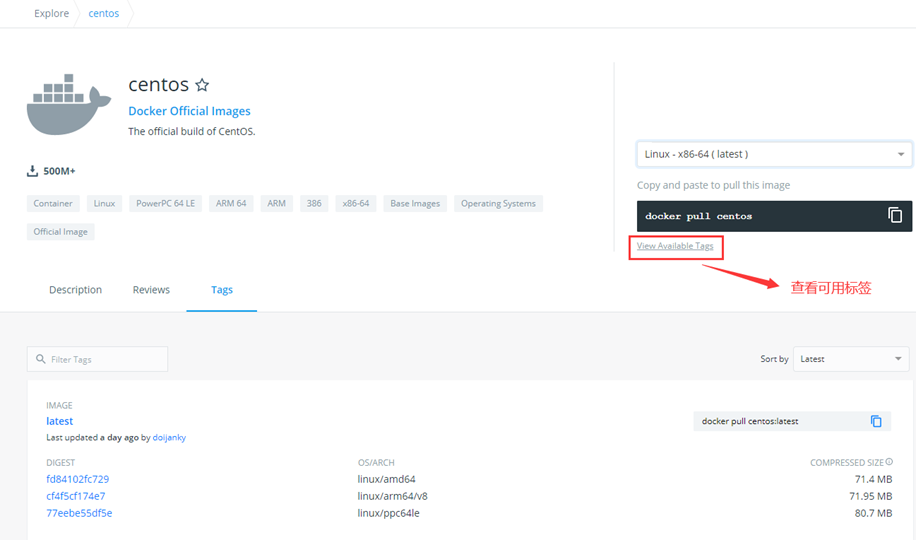Click the linux/ppc64le architecture text

pyautogui.click(x=388, y=513)
